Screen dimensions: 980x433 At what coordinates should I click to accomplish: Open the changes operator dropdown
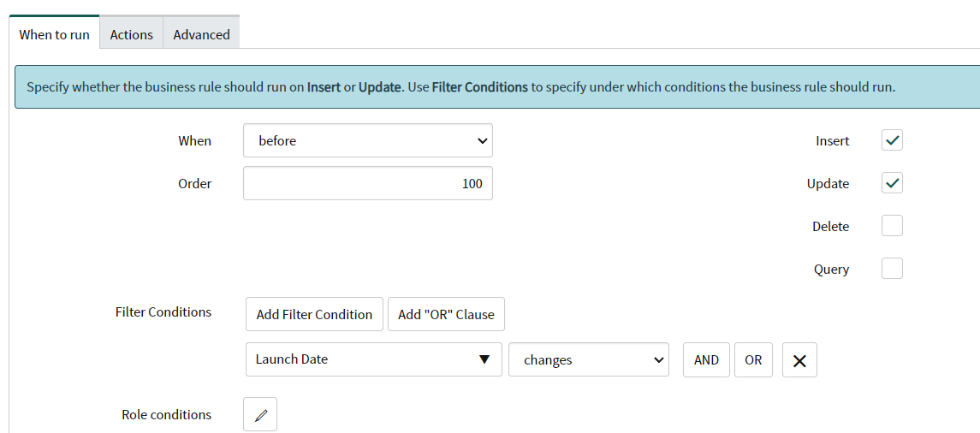[589, 360]
